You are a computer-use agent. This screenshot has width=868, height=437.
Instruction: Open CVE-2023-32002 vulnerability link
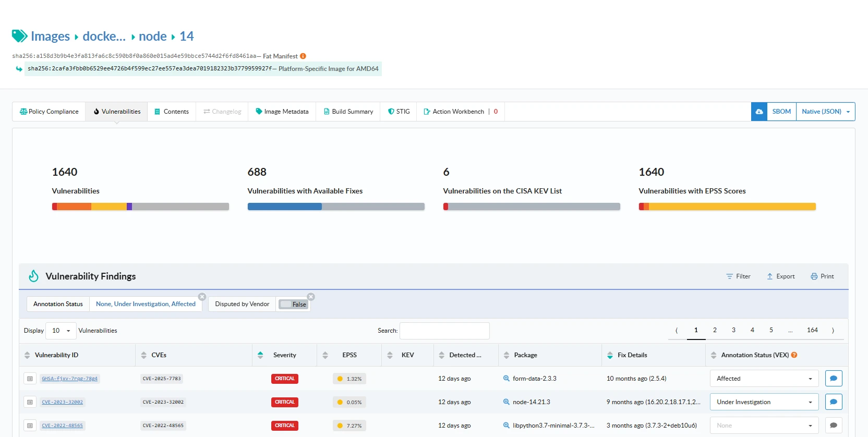tap(63, 402)
